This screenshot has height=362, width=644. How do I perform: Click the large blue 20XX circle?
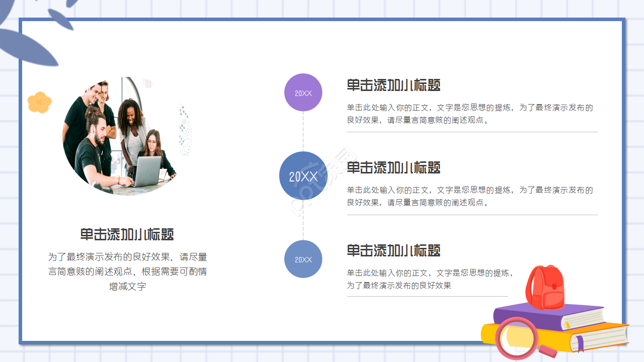pos(303,176)
